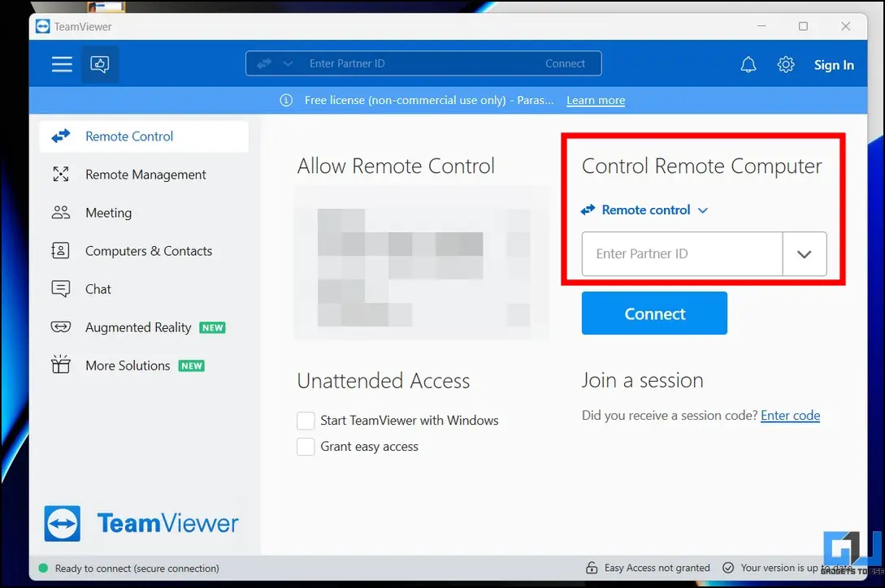Click Connect in the top bar

(x=565, y=64)
